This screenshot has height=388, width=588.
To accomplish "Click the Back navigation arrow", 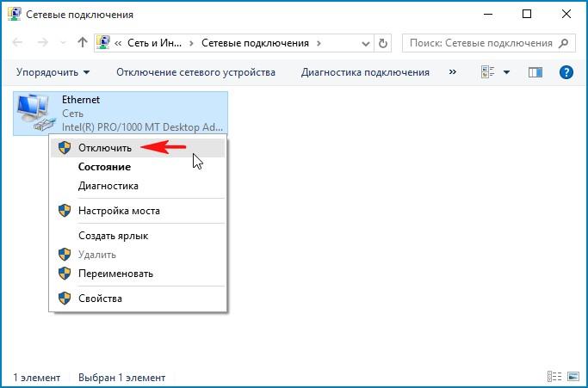I will tap(17, 43).
